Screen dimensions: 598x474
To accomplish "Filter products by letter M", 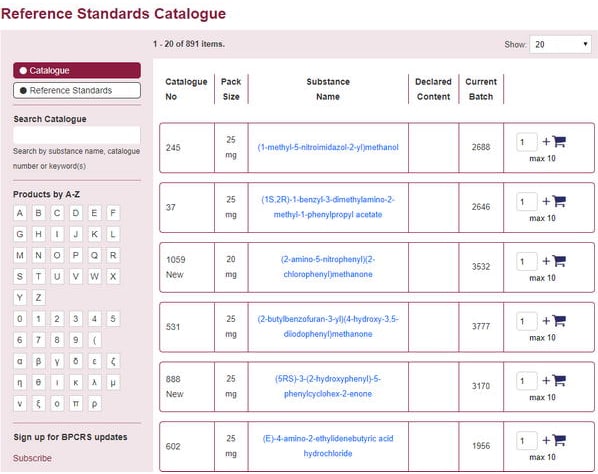I will 20,255.
